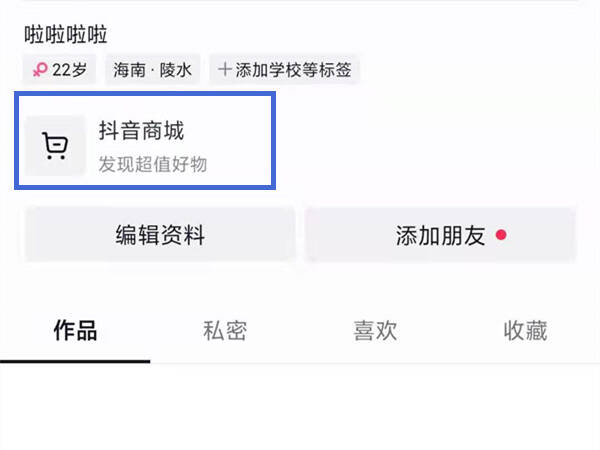Tap the 发现超值好物 subtitle

coord(153,165)
